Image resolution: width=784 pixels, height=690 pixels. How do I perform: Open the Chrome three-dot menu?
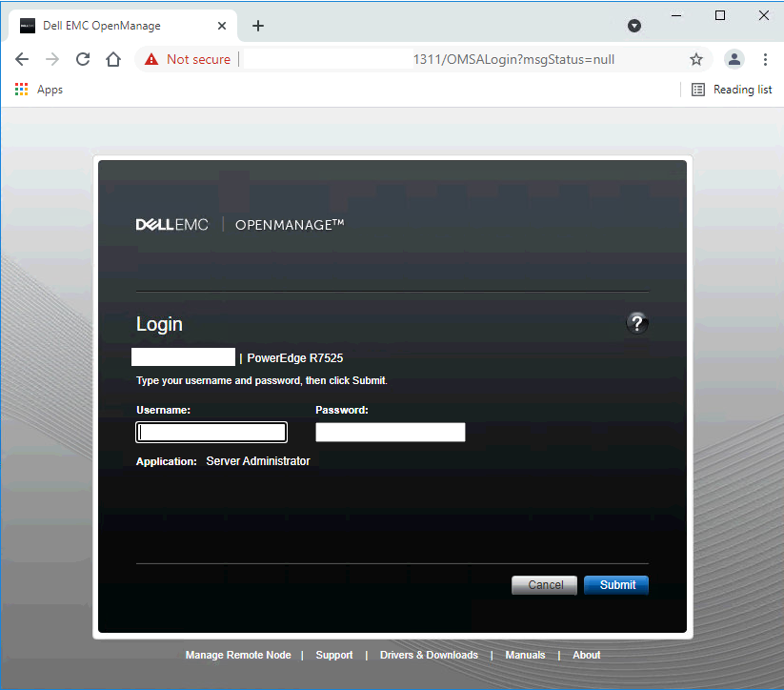click(x=765, y=59)
